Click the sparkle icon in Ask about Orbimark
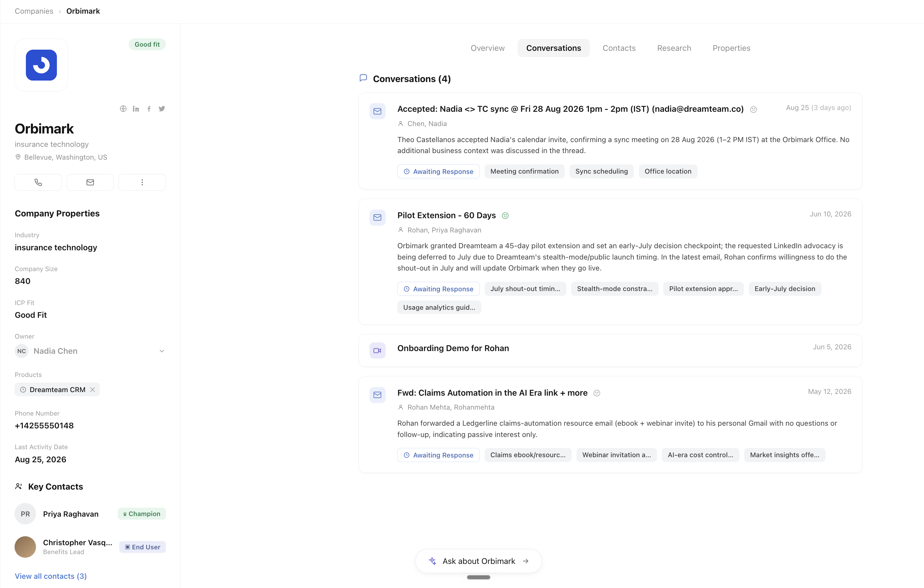 point(433,561)
